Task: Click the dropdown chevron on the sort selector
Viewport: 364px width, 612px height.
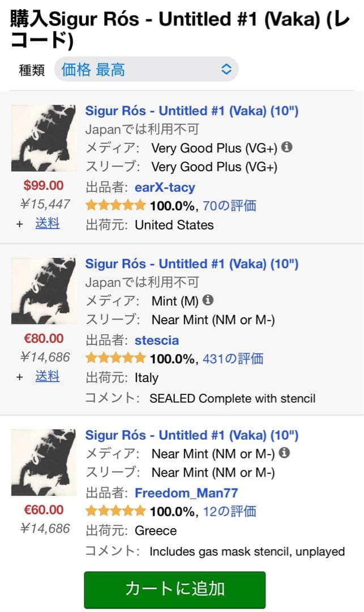Action: 225,68
